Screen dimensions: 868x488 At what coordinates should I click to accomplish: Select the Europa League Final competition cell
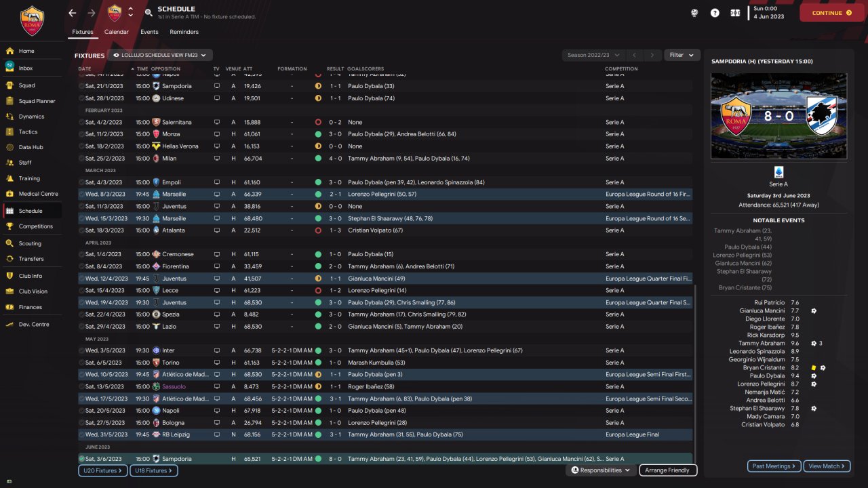point(632,434)
